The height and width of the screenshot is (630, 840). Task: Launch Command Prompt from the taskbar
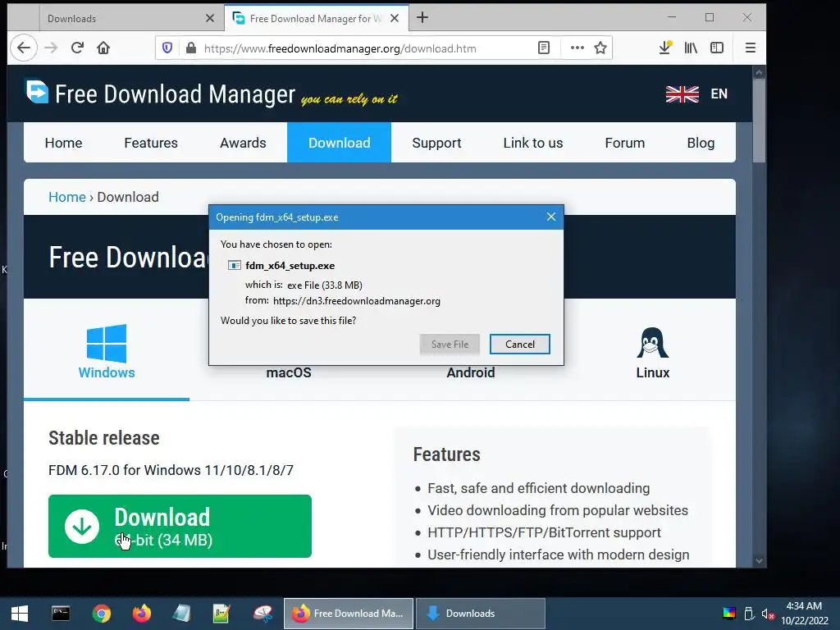61,614
